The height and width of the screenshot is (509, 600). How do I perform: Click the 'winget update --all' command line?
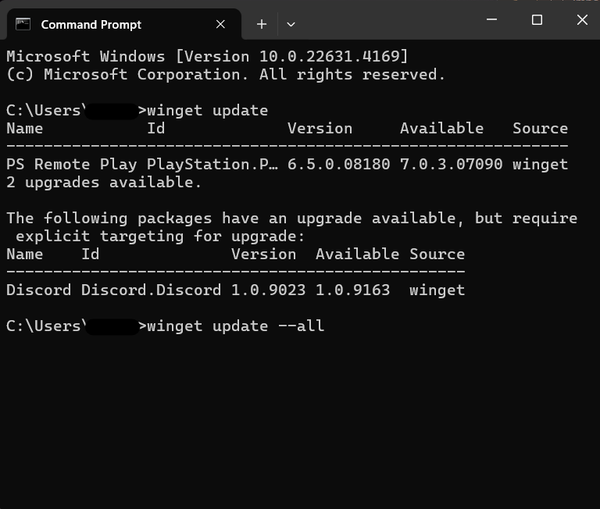tap(232, 326)
